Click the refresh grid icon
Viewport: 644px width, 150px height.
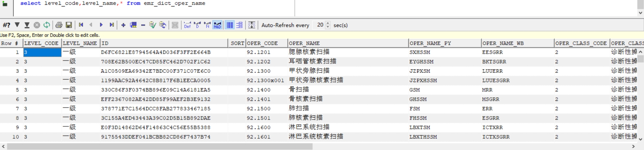click(x=47, y=25)
